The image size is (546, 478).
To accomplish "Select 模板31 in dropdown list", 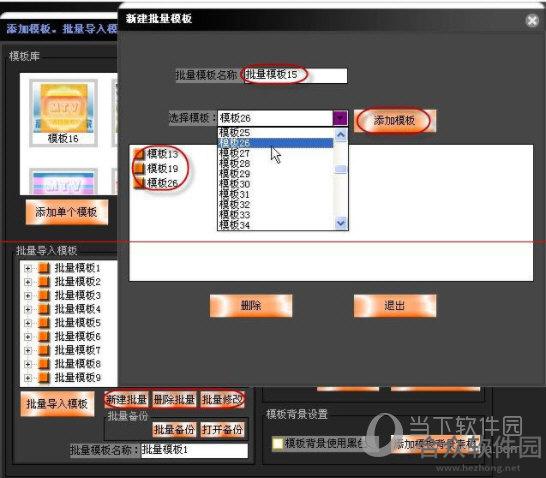I will point(275,194).
